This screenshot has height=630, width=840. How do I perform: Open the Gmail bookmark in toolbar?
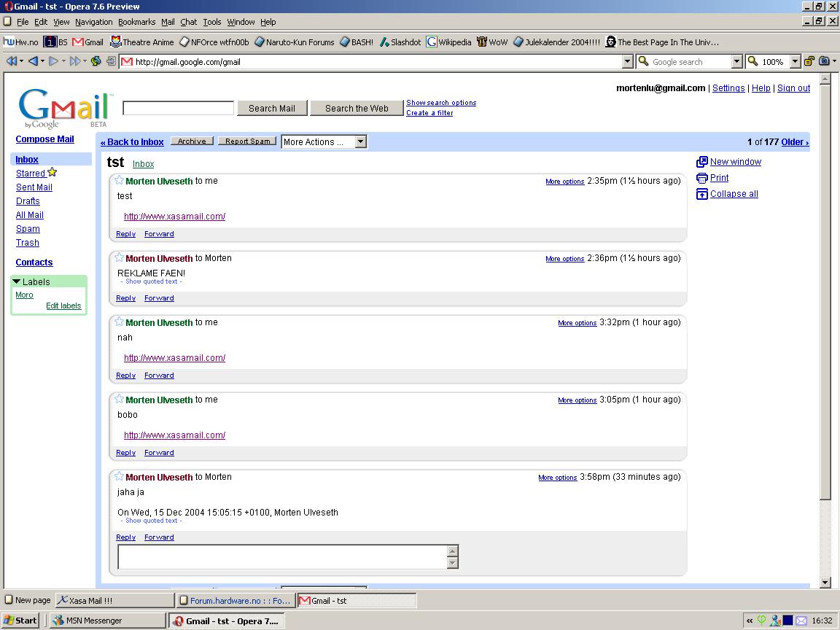87,42
